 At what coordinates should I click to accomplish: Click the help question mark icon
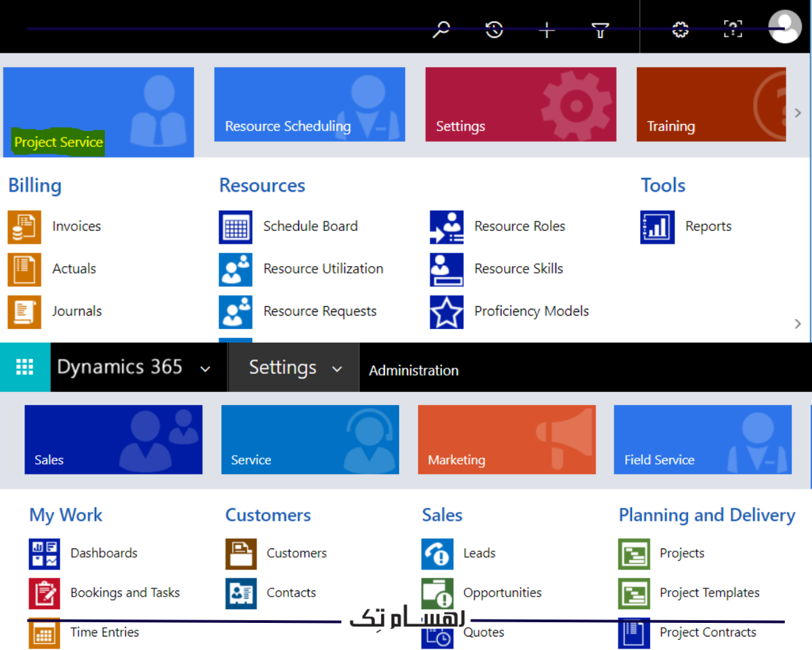coord(733,29)
